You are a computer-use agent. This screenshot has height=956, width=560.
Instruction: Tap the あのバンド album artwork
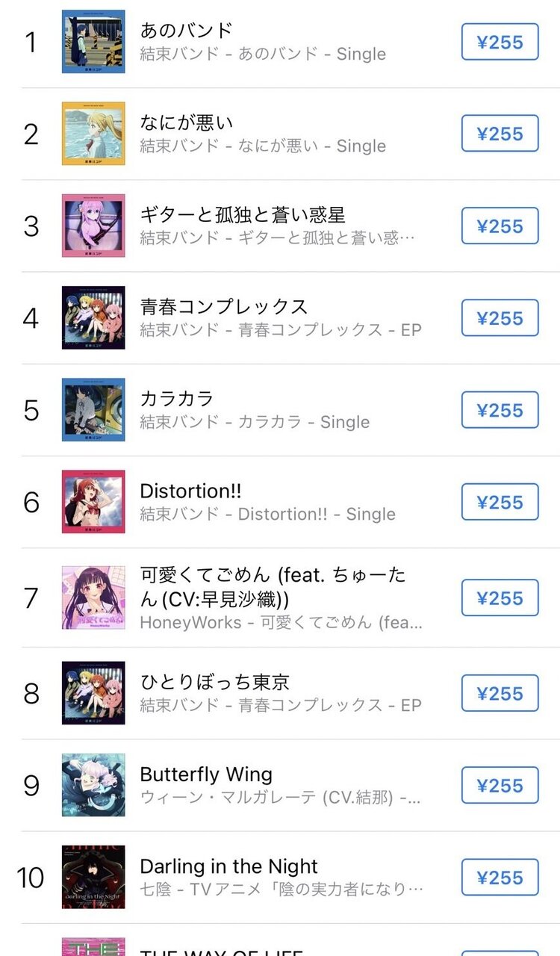(x=93, y=42)
